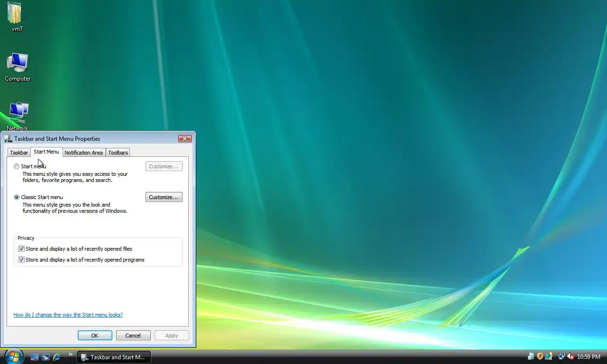Click the Apply button
Viewport: 607px width, 364px height.
(172, 336)
